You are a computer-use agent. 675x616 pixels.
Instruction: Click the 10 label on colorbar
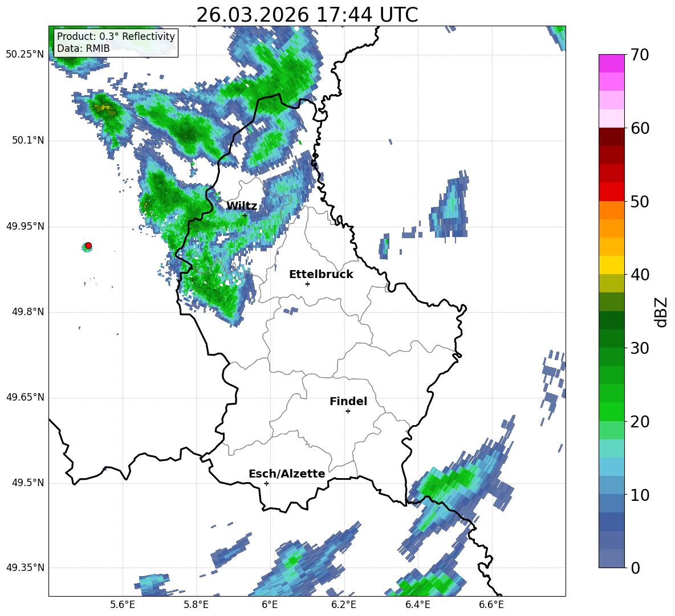639,495
